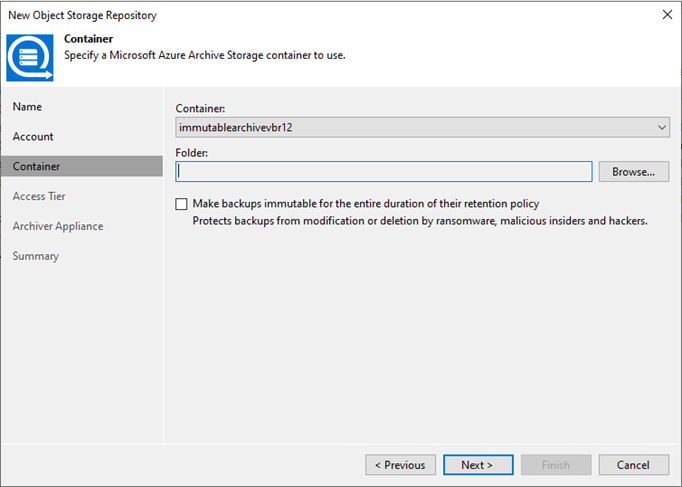Screen dimensions: 682x487
Task: Open the Archiver Appliance step
Action: pyautogui.click(x=58, y=227)
